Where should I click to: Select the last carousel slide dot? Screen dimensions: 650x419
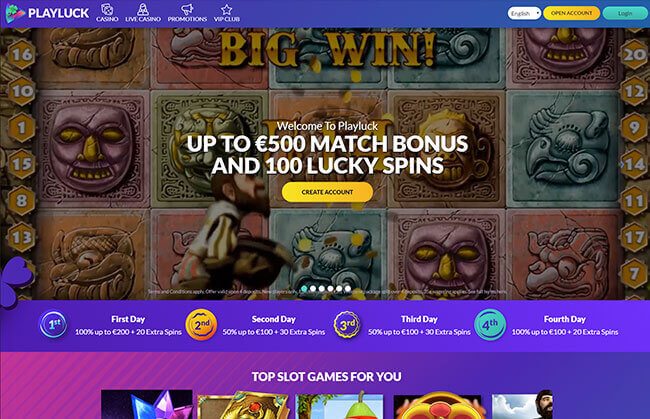(x=348, y=288)
